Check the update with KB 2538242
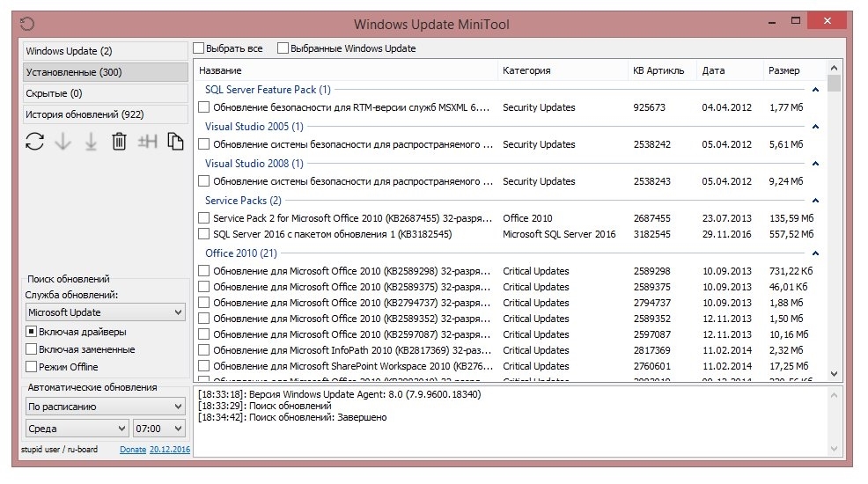Screen dimensions: 868x484 203,144
